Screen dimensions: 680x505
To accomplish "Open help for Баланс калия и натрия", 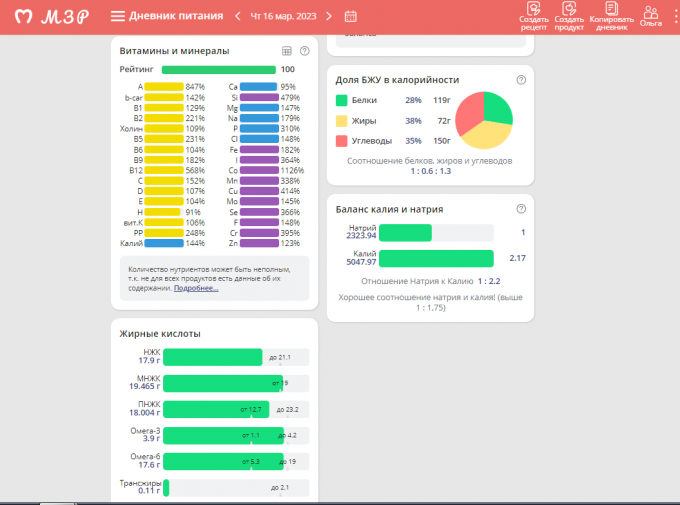I will 521,209.
